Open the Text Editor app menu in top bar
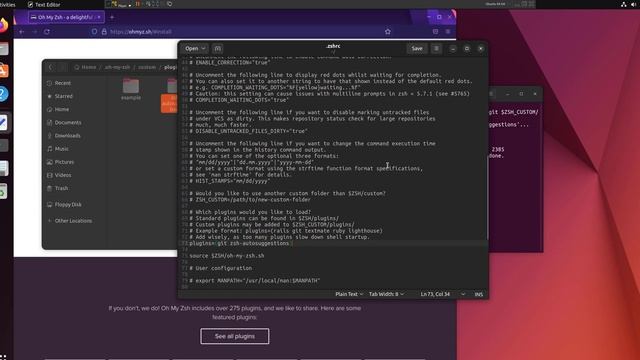Image resolution: width=640 pixels, height=360 pixels. [x=44, y=4]
